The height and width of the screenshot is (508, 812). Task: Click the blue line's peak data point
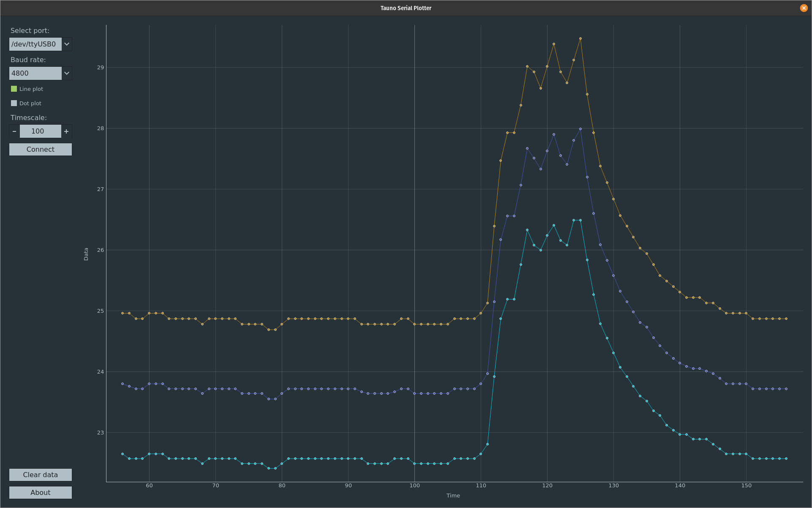pyautogui.click(x=580, y=129)
